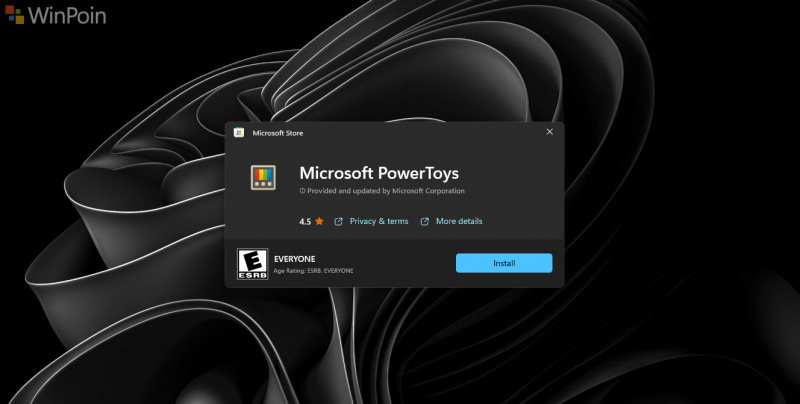Click the Microsoft PowerToys title text

coord(379,173)
